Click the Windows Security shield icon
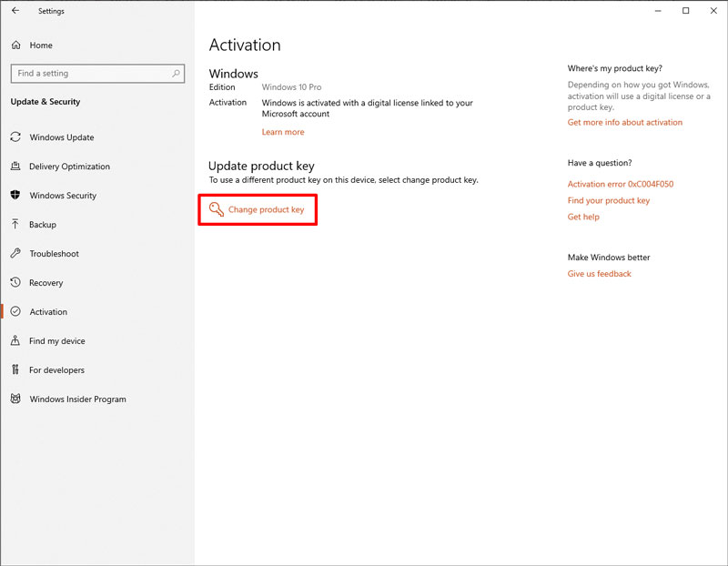This screenshot has width=728, height=566. [x=15, y=195]
